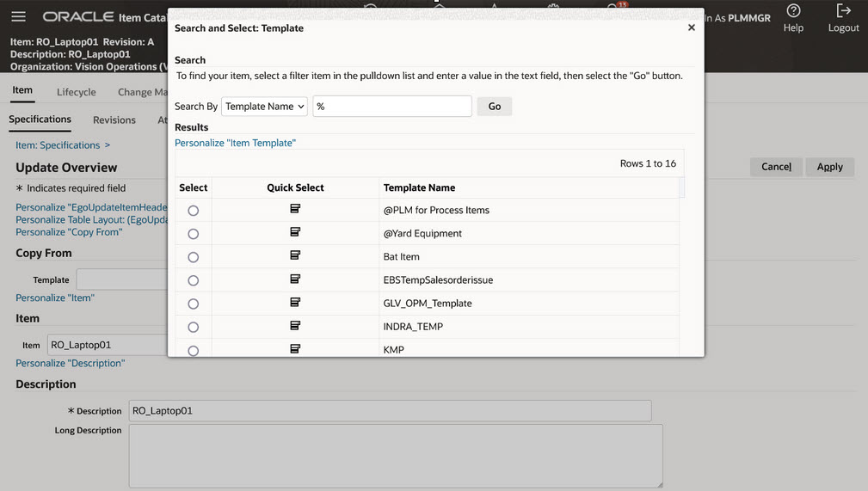Quick select the @Yard Equipment template
This screenshot has width=868, height=491.
295,232
